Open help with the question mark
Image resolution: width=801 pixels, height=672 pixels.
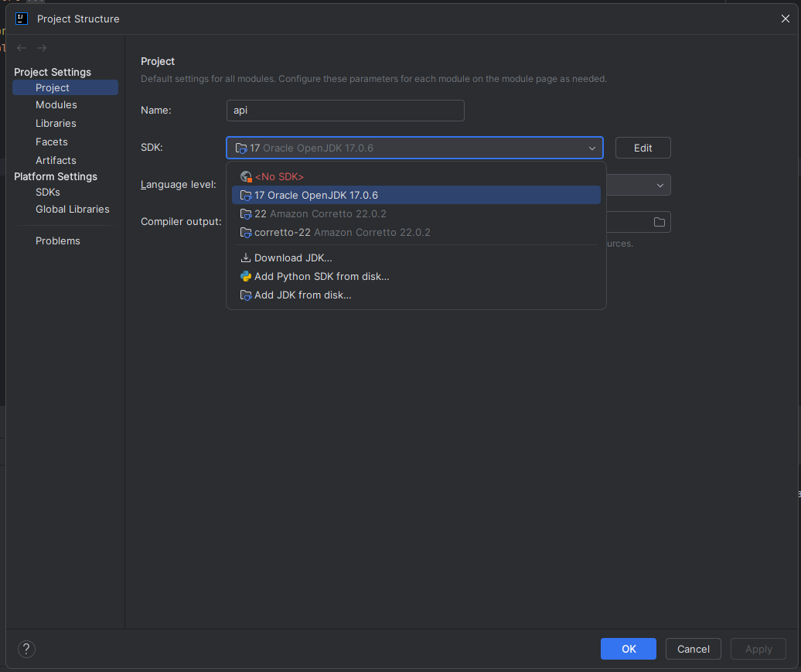(x=26, y=649)
